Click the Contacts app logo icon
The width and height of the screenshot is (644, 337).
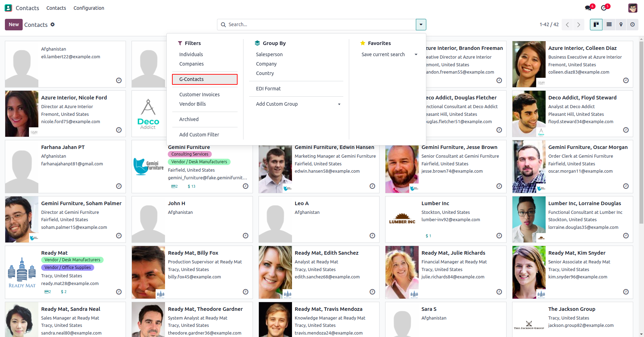click(8, 8)
